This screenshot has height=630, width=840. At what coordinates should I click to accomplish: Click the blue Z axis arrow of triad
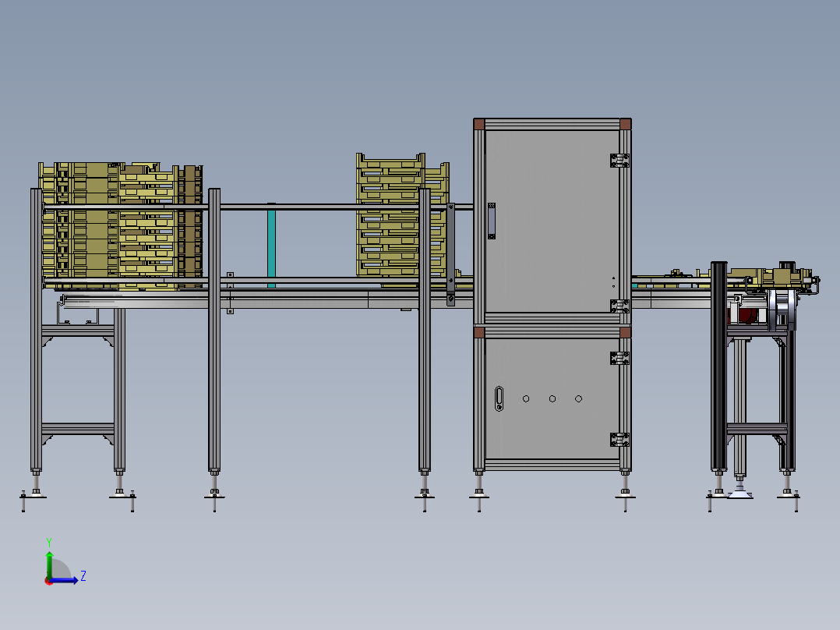(65, 580)
